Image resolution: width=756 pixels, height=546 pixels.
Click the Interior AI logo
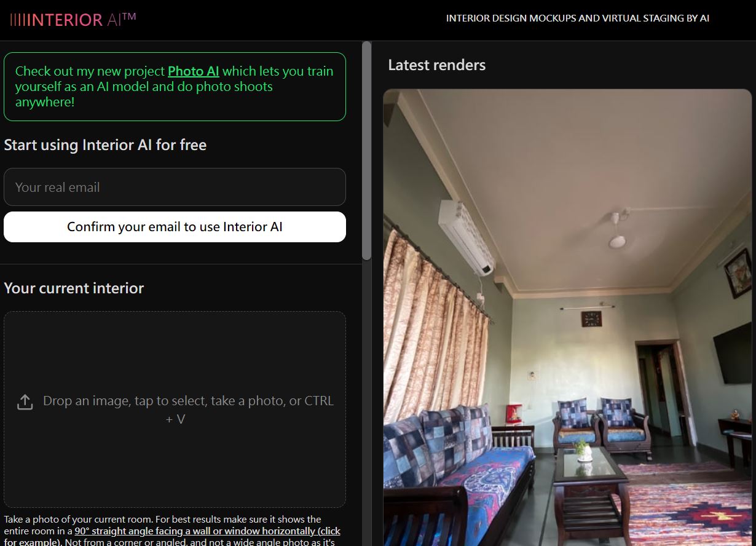73,19
